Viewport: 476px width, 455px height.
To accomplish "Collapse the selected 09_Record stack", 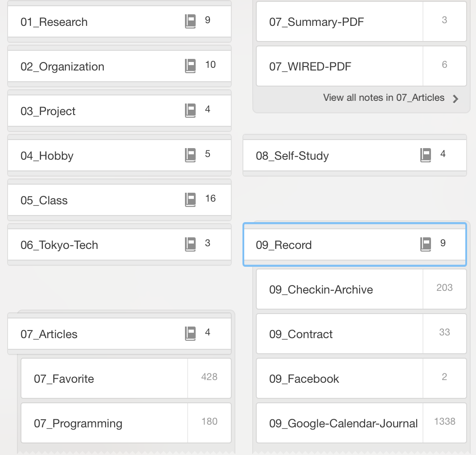I will (355, 244).
